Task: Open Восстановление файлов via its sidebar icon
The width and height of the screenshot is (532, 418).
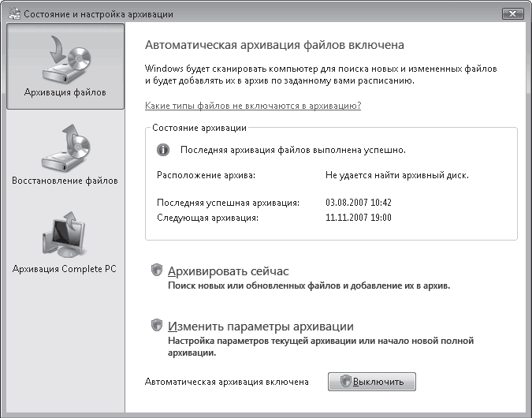Action: (x=65, y=145)
